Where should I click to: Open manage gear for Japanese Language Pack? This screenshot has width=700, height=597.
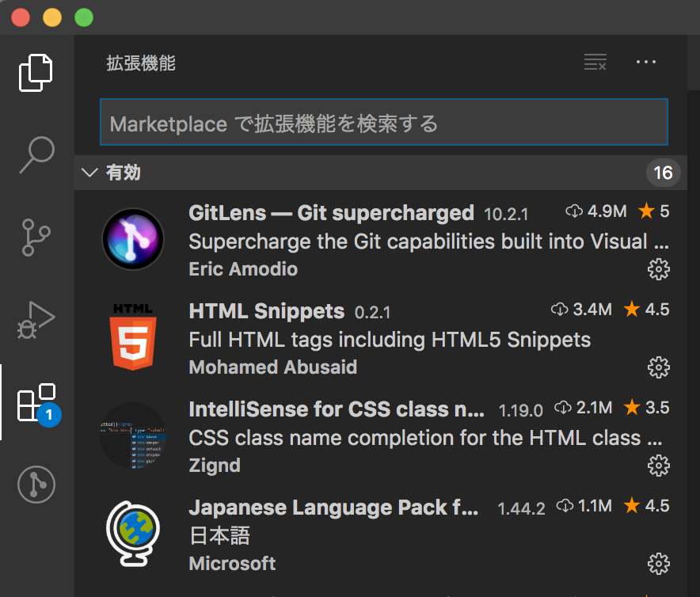tap(659, 564)
